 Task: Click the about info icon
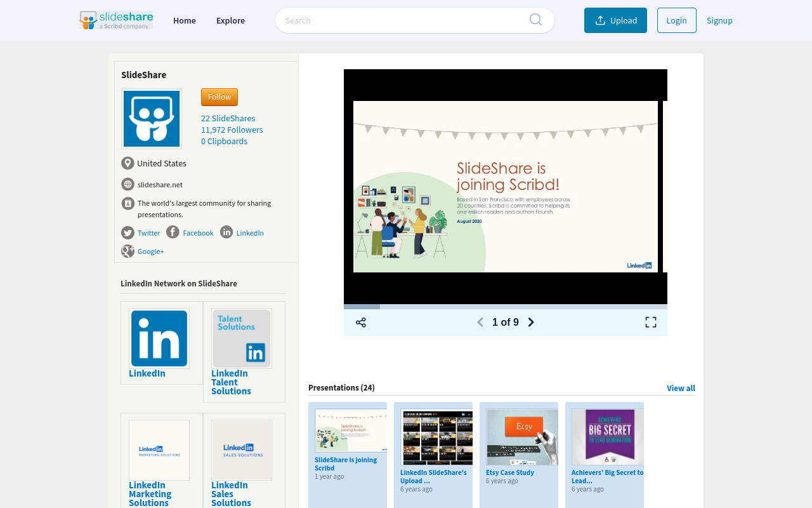pos(128,203)
